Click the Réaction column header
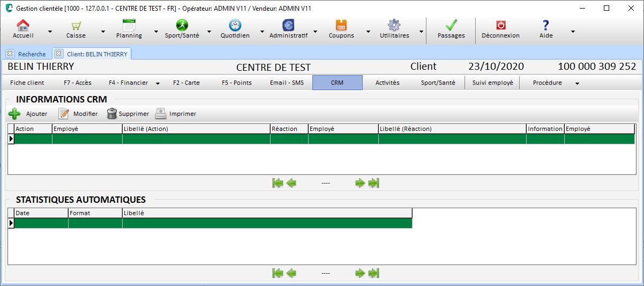Viewport: 644px width, 286px height. pos(289,129)
